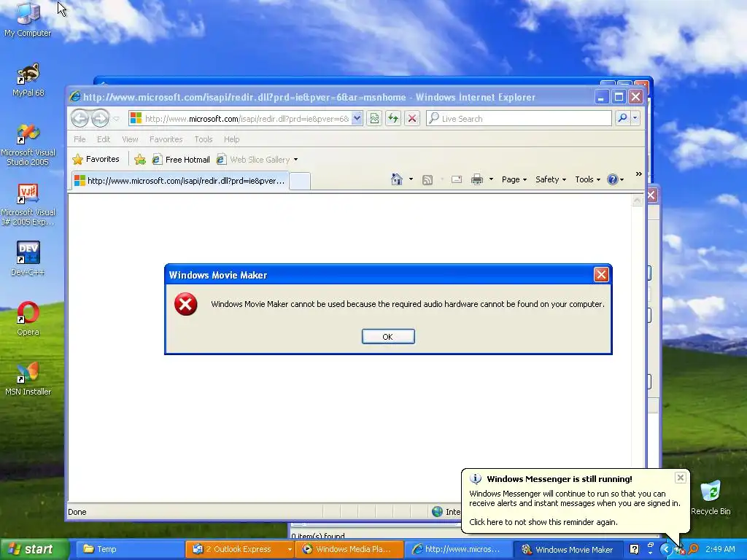Switch to Windows Movie Maker taskbar button
The width and height of the screenshot is (747, 560).
[x=568, y=549]
